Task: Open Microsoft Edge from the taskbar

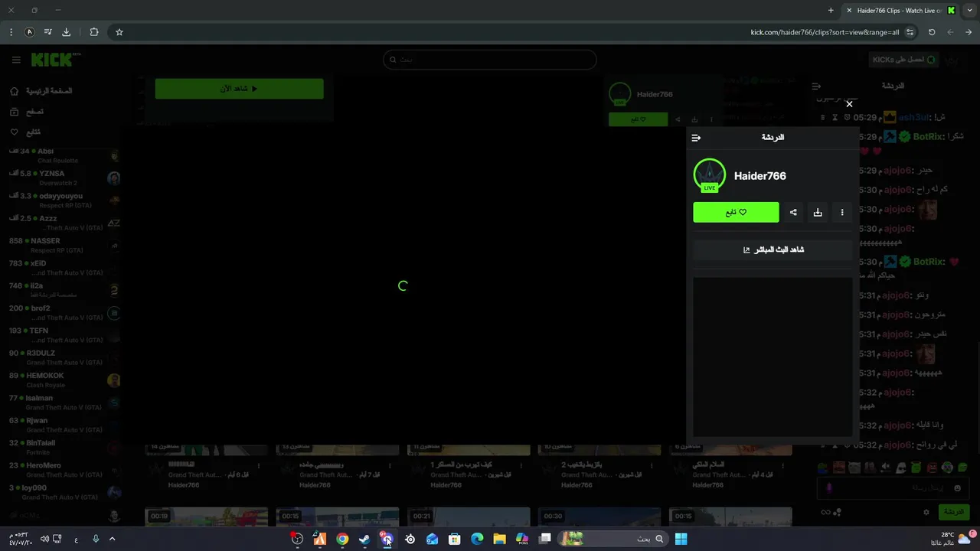Action: [477, 539]
